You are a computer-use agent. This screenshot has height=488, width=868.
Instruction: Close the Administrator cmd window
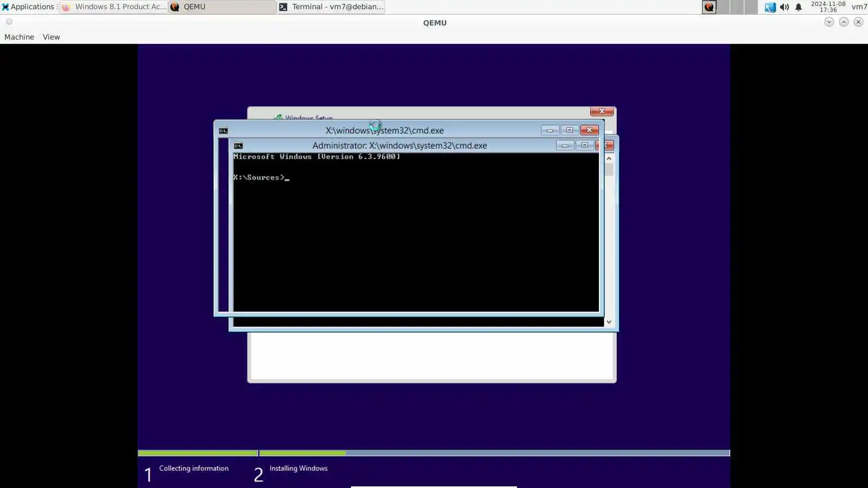pos(605,145)
